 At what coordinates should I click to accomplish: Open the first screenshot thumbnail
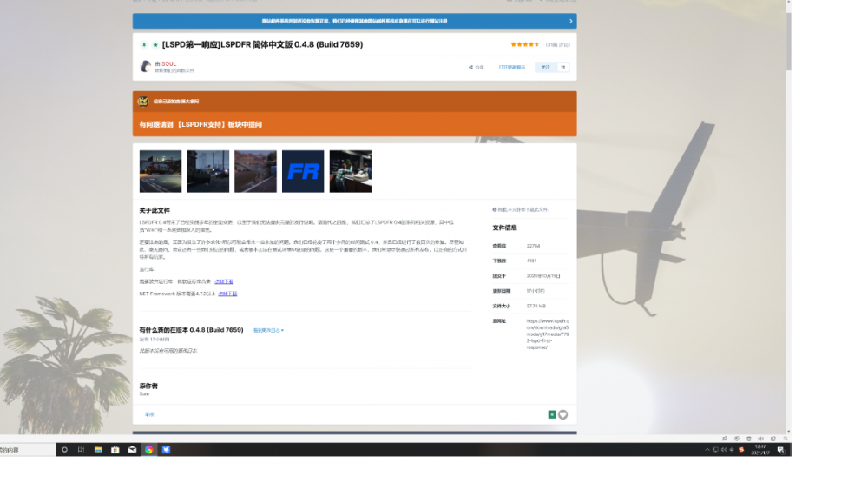(161, 171)
